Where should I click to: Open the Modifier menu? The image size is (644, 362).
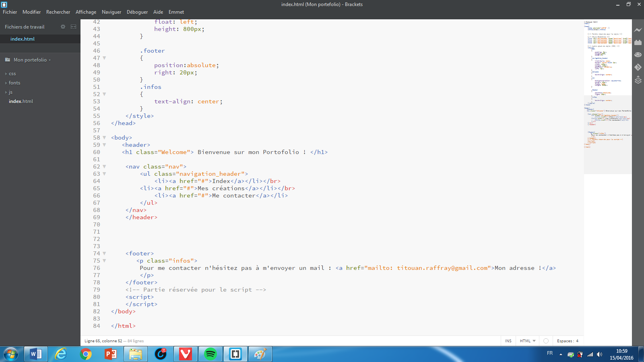point(31,12)
